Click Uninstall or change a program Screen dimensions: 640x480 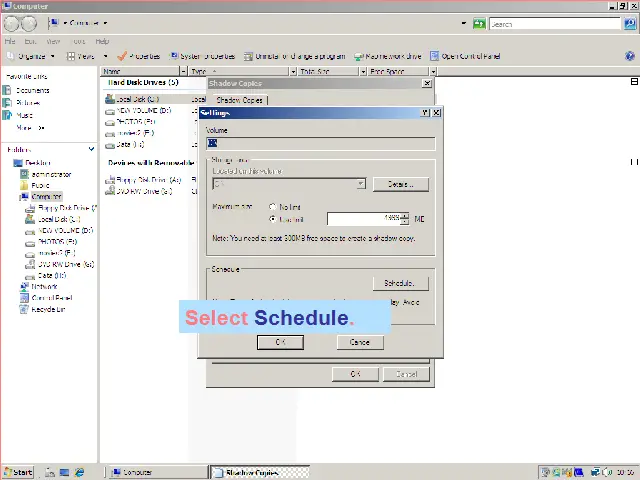coord(295,56)
